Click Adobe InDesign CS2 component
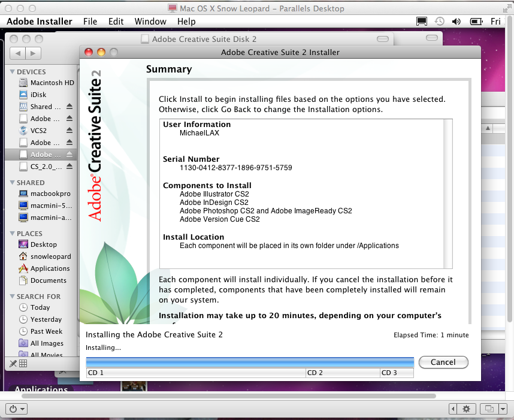 214,203
